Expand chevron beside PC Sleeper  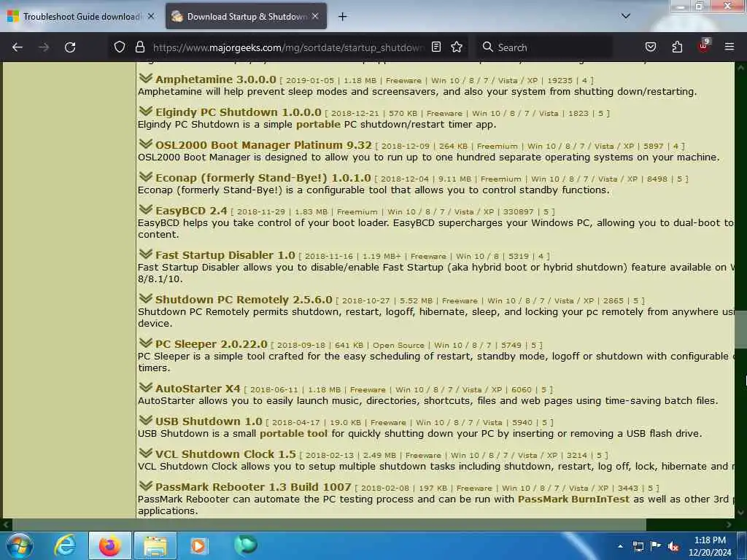[145, 343]
